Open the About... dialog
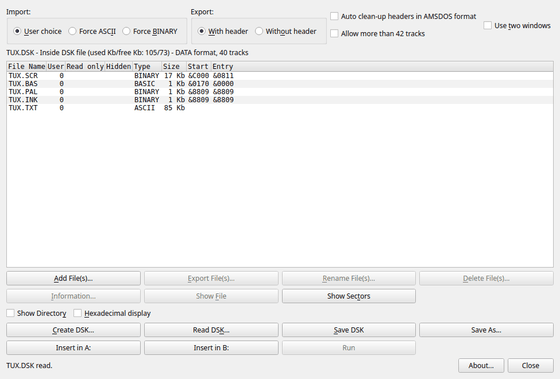The width and height of the screenshot is (560, 379). coord(481,365)
